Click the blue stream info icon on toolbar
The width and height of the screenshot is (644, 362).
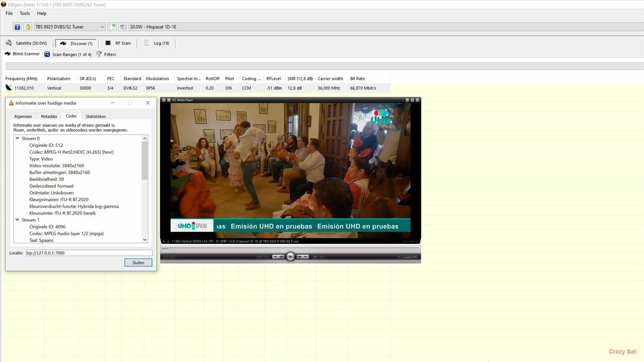point(17,26)
